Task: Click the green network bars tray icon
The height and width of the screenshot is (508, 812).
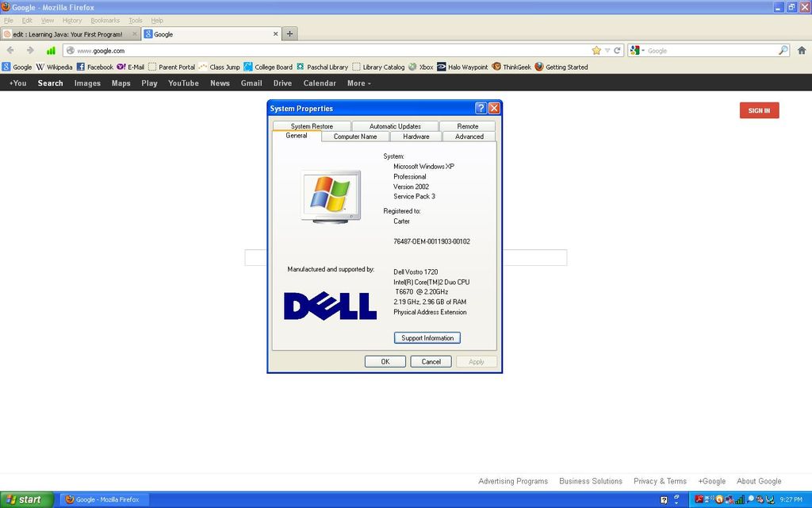Action: (x=740, y=500)
